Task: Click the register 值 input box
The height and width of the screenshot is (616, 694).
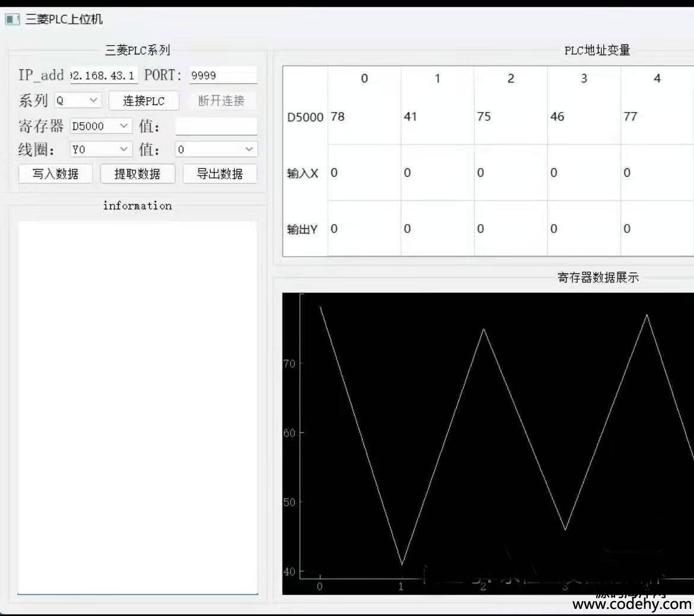Action: (x=216, y=126)
